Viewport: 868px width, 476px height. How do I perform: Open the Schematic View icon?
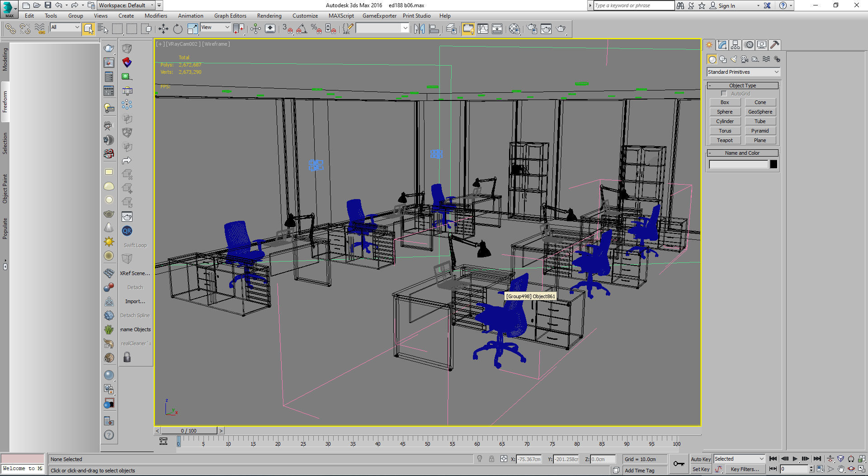(497, 29)
